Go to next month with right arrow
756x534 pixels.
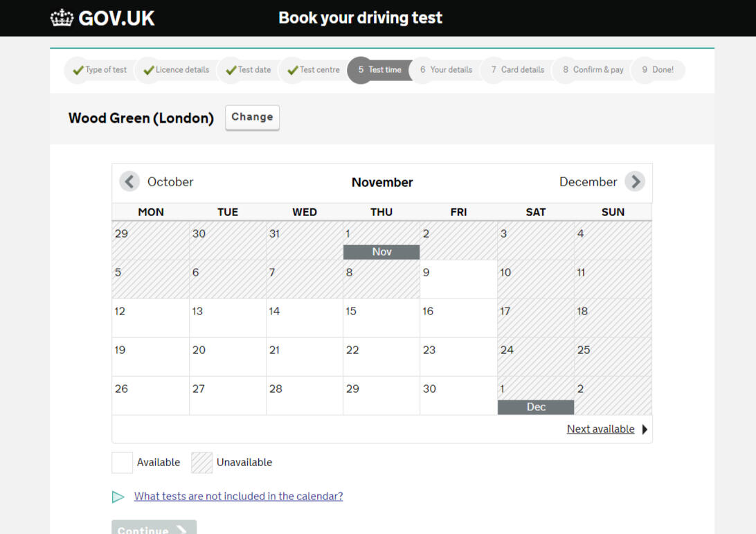(634, 181)
